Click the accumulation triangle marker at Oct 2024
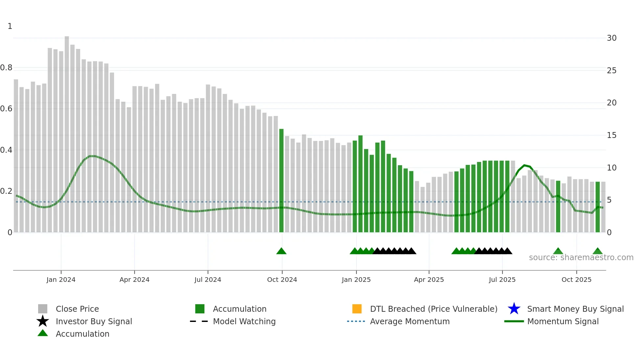The width and height of the screenshot is (644, 362). click(281, 251)
